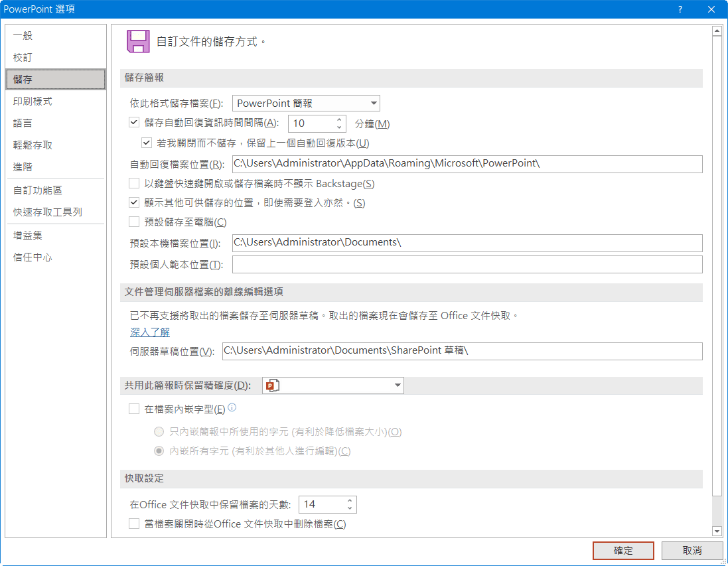
Task: Click 取消 button to cancel
Action: 692,551
